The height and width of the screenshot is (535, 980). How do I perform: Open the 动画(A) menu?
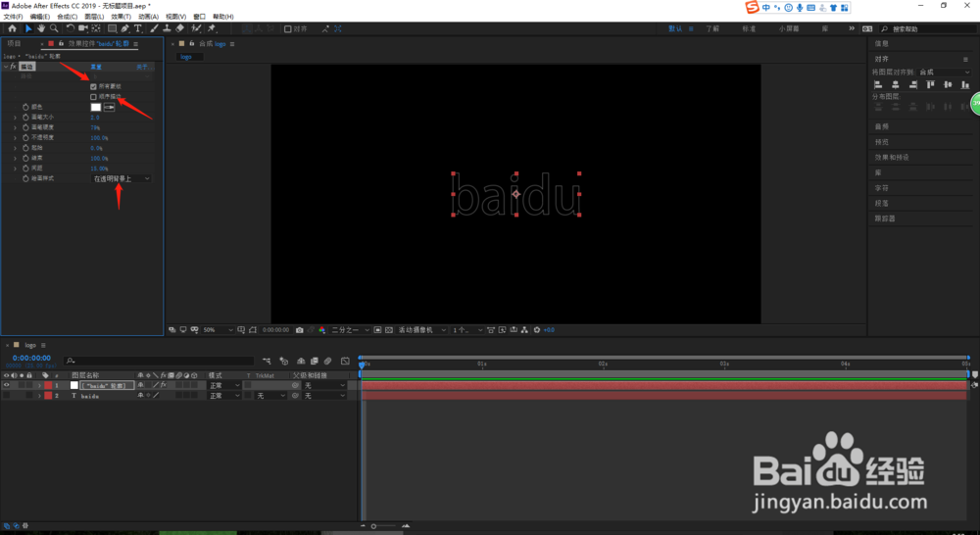coord(148,17)
